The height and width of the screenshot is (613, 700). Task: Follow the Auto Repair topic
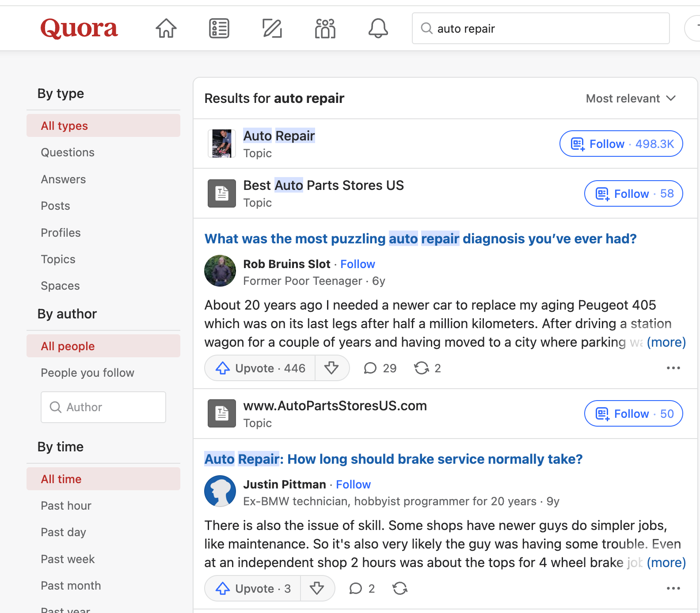(x=621, y=144)
